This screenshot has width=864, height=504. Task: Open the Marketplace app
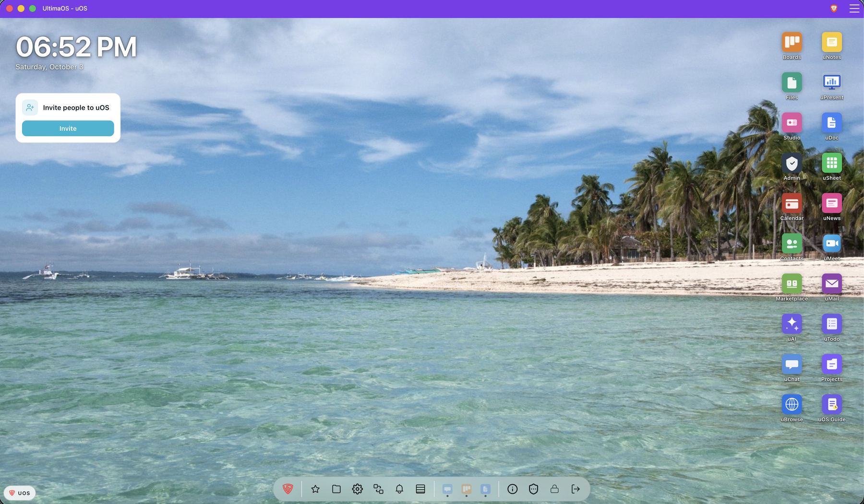pyautogui.click(x=792, y=284)
